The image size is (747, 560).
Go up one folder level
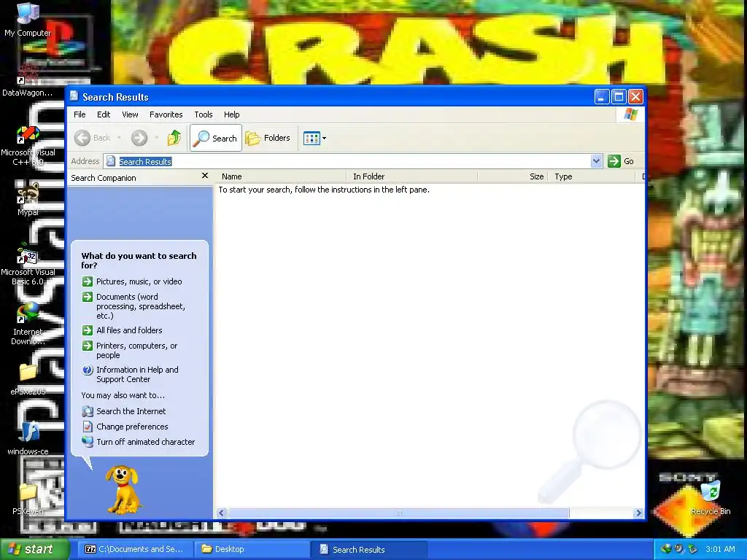[174, 138]
